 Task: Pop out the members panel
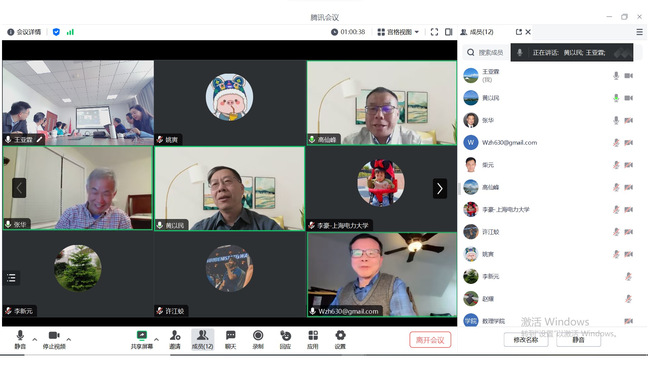[519, 32]
